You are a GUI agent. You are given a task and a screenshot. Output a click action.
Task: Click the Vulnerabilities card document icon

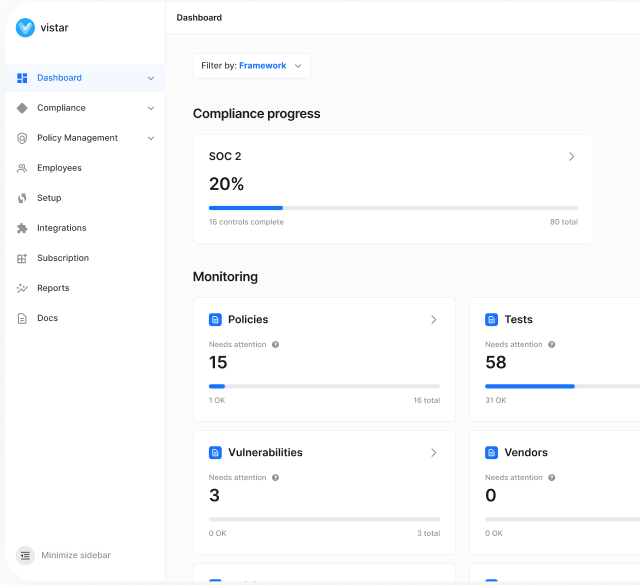215,453
